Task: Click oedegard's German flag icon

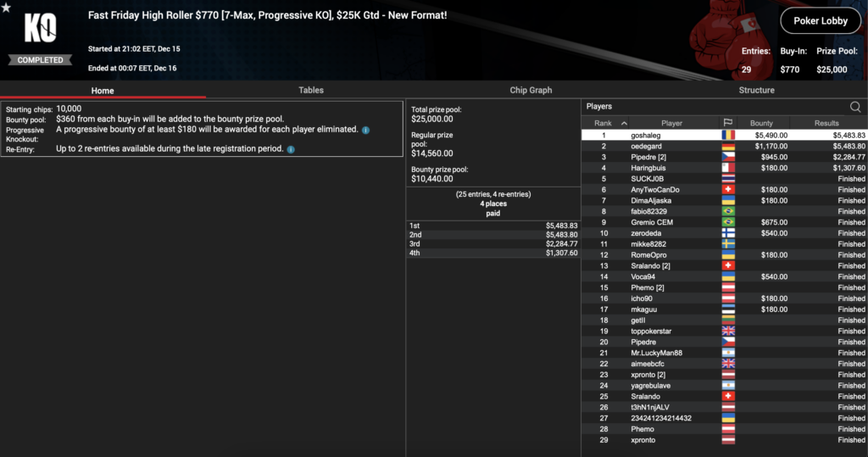Action: [727, 146]
